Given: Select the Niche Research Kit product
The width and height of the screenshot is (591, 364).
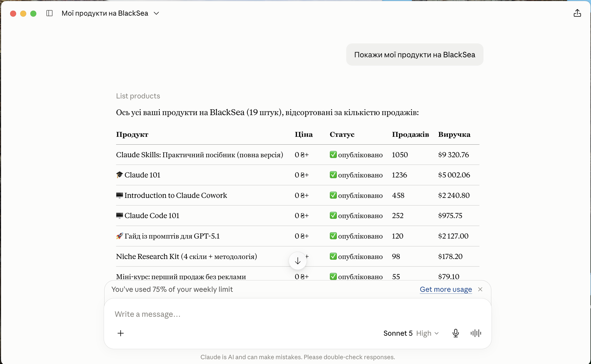Looking at the screenshot, I should 186,256.
